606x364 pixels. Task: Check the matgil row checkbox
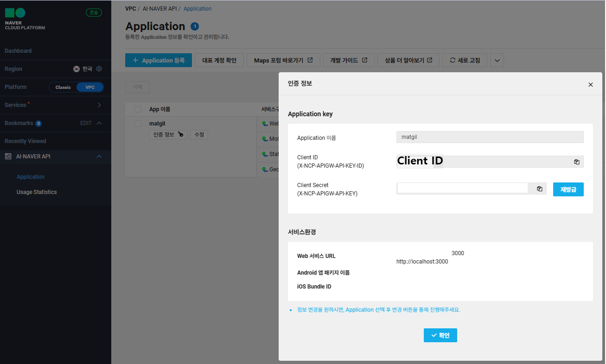(x=138, y=124)
